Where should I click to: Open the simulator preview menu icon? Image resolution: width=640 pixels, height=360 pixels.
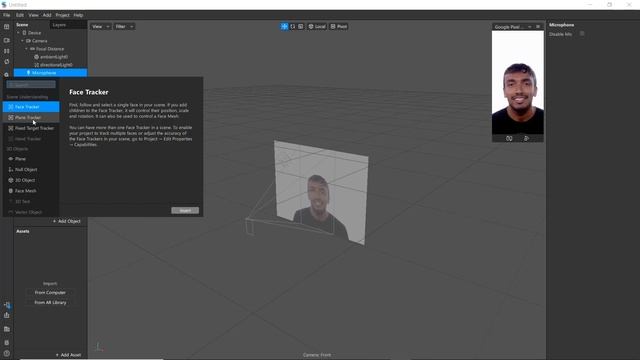click(x=538, y=27)
